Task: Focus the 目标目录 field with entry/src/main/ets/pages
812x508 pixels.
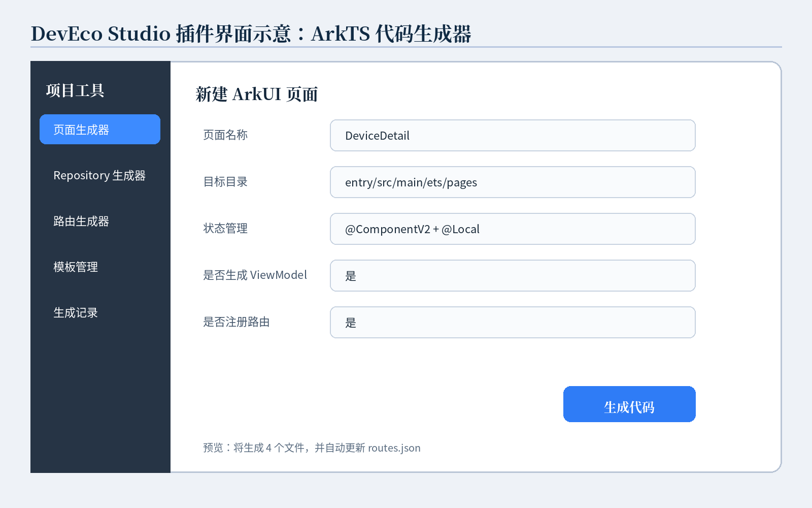Action: tap(513, 182)
